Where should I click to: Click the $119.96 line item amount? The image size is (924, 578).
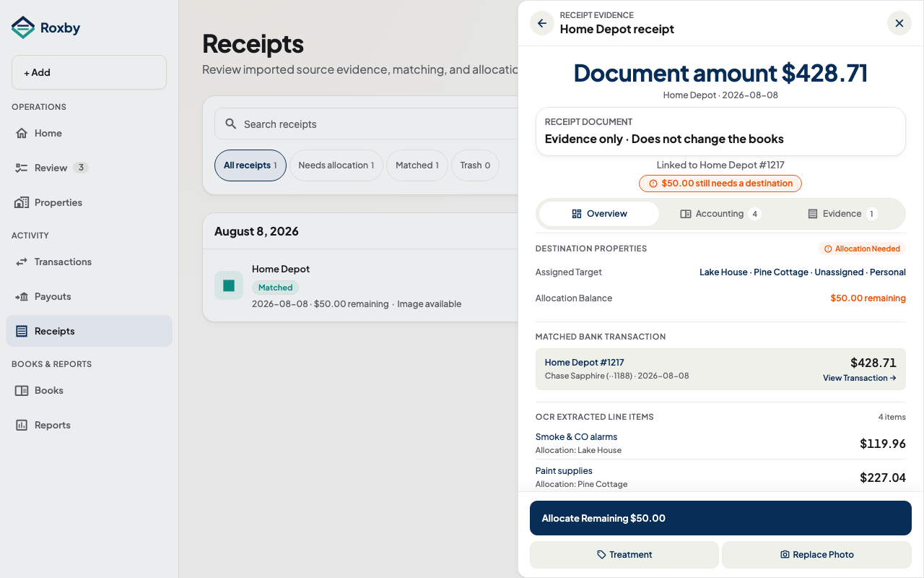click(x=883, y=444)
